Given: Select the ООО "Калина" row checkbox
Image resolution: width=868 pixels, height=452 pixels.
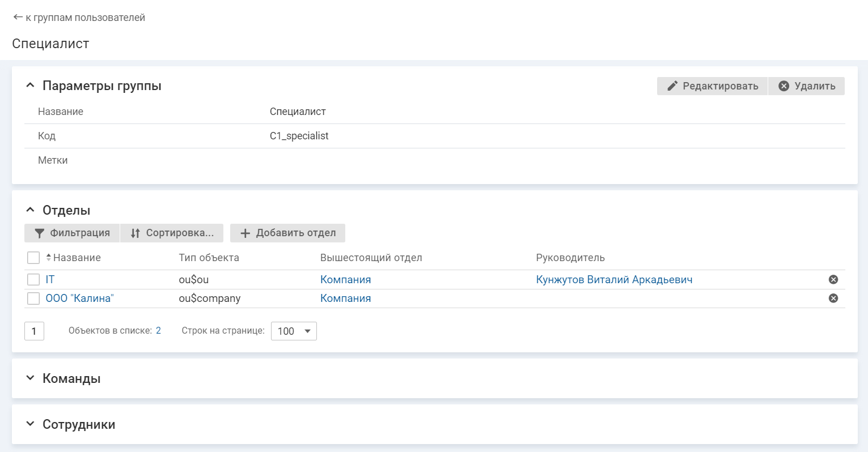Looking at the screenshot, I should coord(33,299).
